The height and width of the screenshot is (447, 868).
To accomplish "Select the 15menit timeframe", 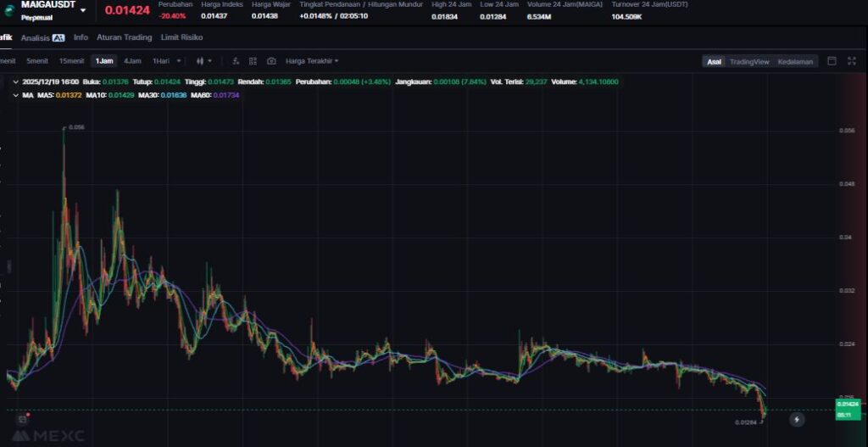I will 71,61.
